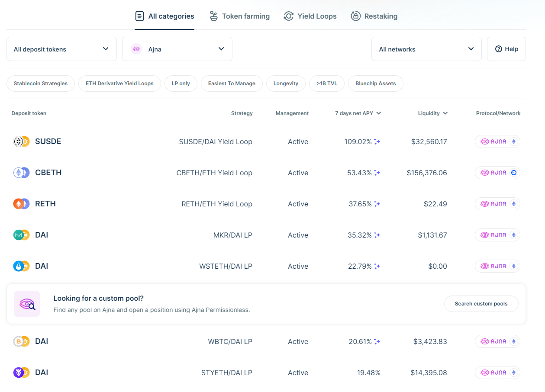Open the WSTETH/DAI LP strategy
545x392 pixels.
[x=226, y=266]
